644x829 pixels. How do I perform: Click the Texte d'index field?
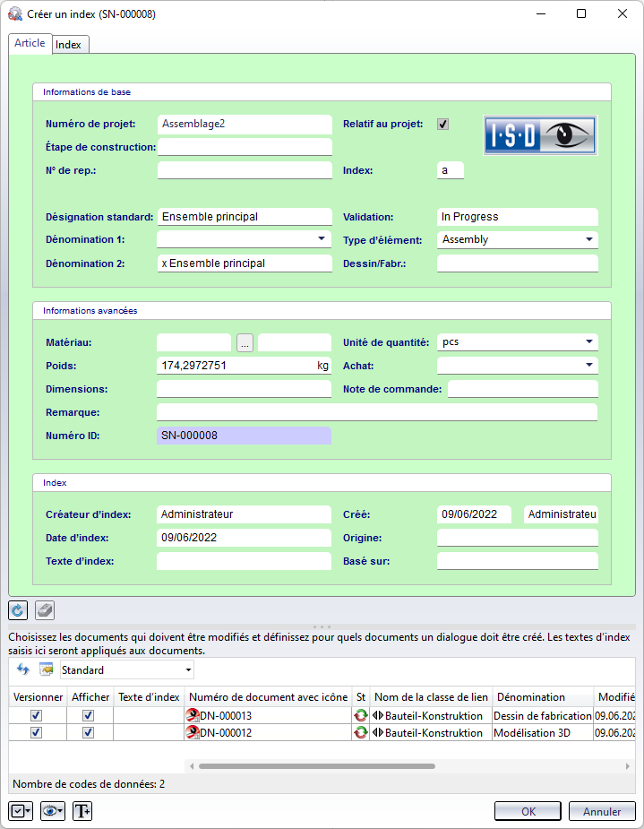[x=245, y=561]
